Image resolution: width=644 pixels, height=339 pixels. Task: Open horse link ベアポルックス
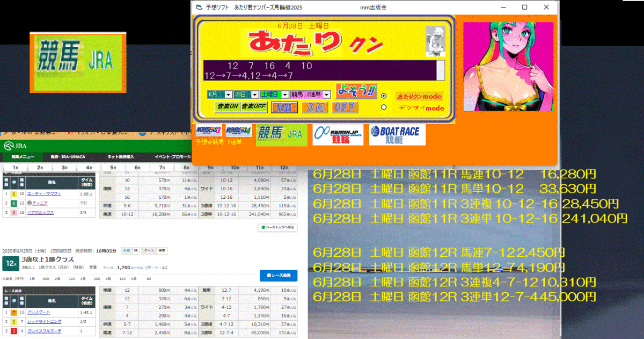[x=41, y=213]
